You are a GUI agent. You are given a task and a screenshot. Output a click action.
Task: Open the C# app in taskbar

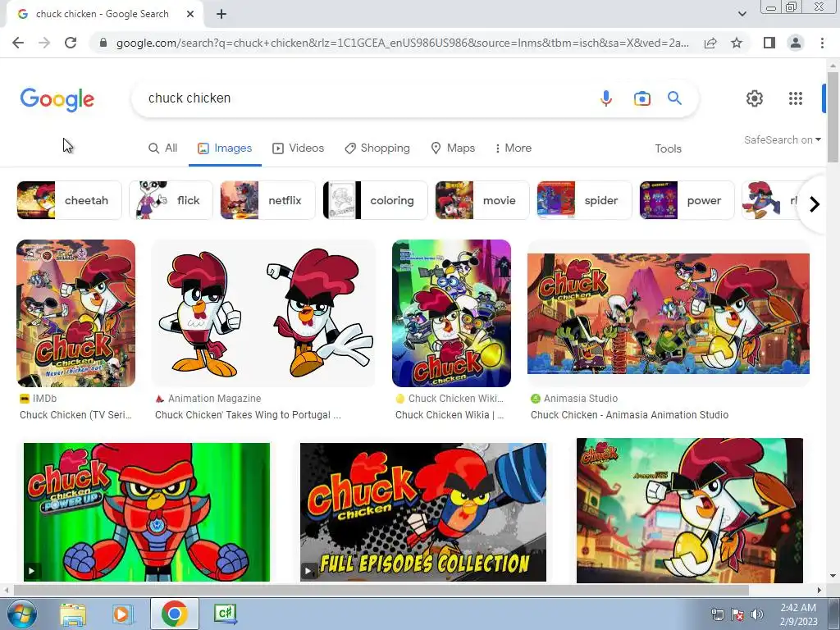225,614
